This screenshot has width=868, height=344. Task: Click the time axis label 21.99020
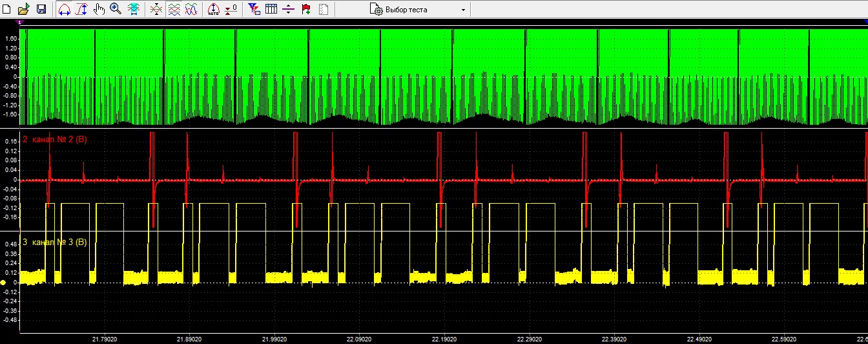pos(273,338)
